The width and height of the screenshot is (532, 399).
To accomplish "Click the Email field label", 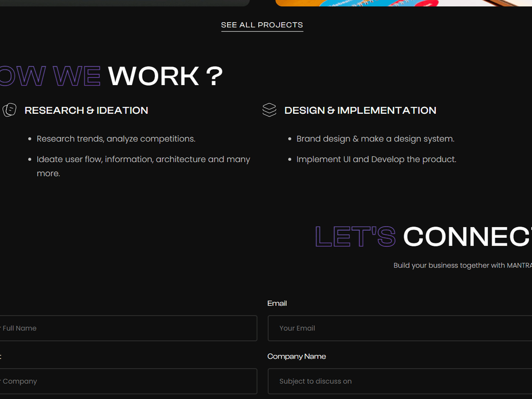I will tap(277, 303).
